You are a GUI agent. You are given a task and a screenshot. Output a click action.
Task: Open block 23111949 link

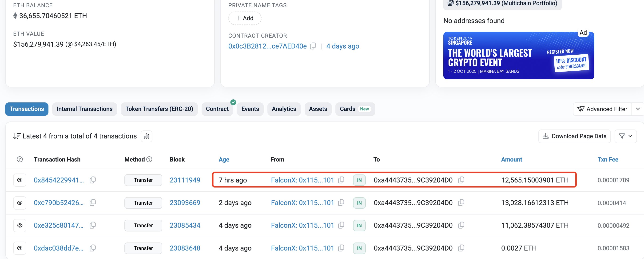185,180
